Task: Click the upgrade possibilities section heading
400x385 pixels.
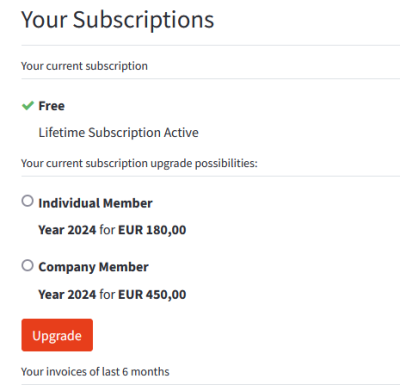Action: coord(139,163)
